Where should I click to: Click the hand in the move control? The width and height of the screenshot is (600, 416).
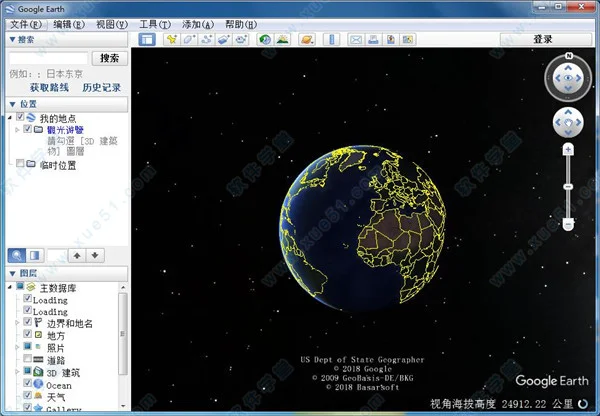(x=568, y=123)
